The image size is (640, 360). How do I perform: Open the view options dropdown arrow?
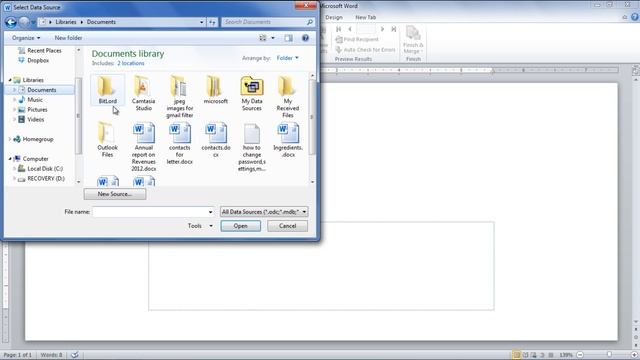[x=273, y=38]
